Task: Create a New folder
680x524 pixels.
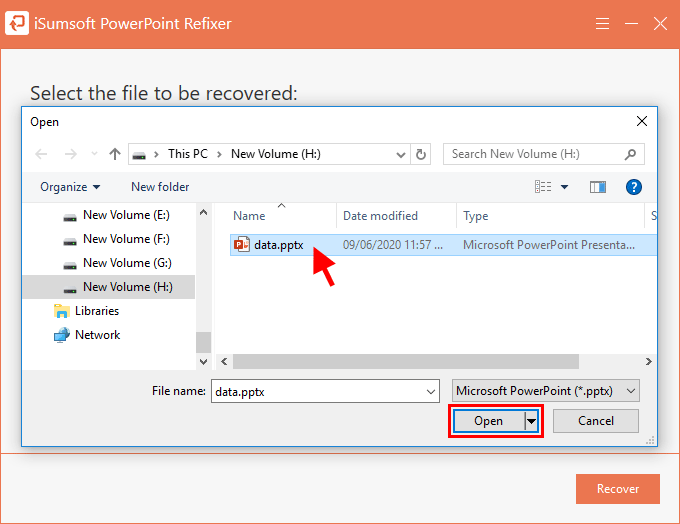Action: click(x=160, y=187)
